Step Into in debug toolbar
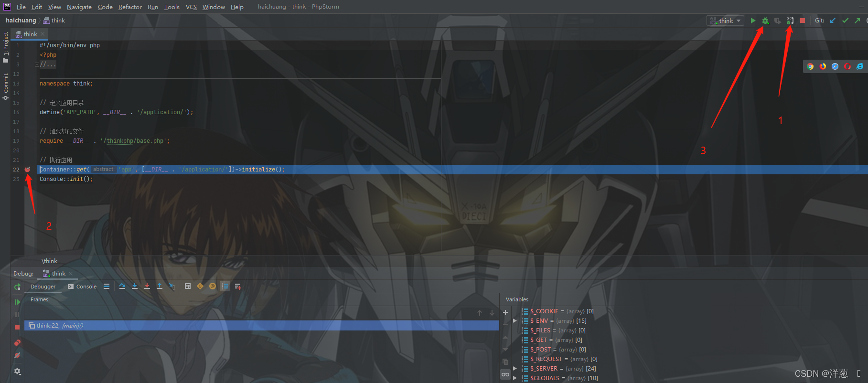This screenshot has height=383, width=868. tap(135, 287)
